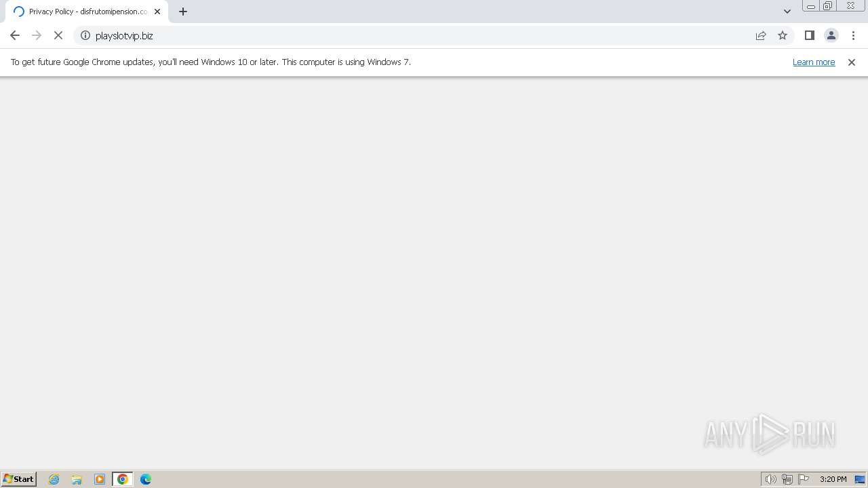Viewport: 868px width, 488px height.
Task: Minimize the Chrome window
Action: 811,6
